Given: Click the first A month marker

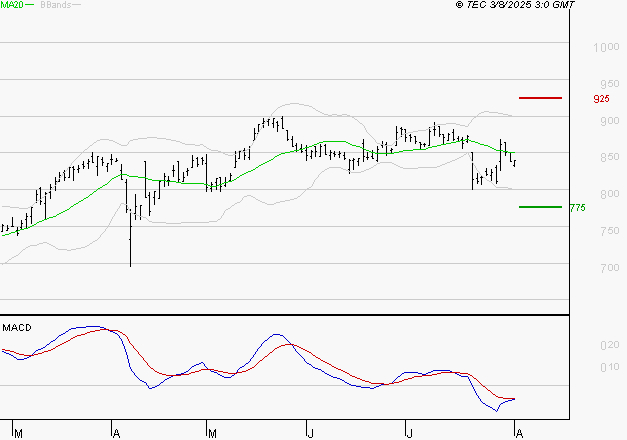Looking at the screenshot, I should 116,433.
